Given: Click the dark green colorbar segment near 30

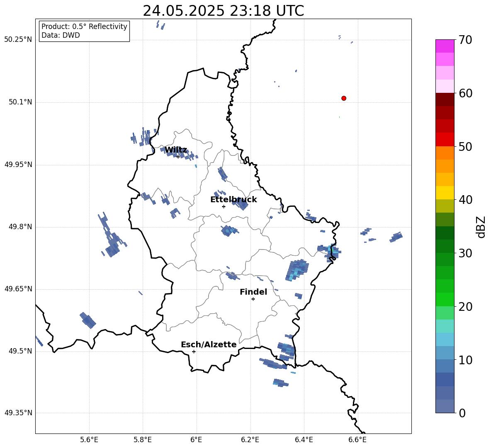Looking at the screenshot, I should pos(445,246).
